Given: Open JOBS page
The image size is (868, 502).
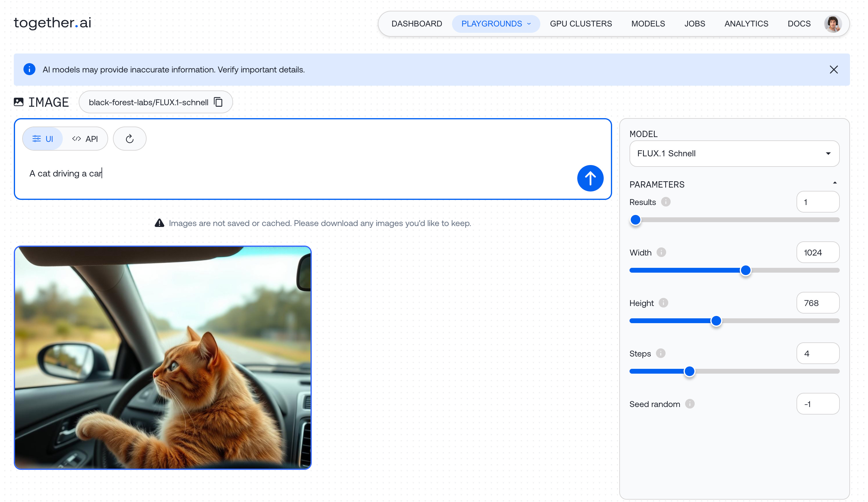Looking at the screenshot, I should [x=694, y=24].
